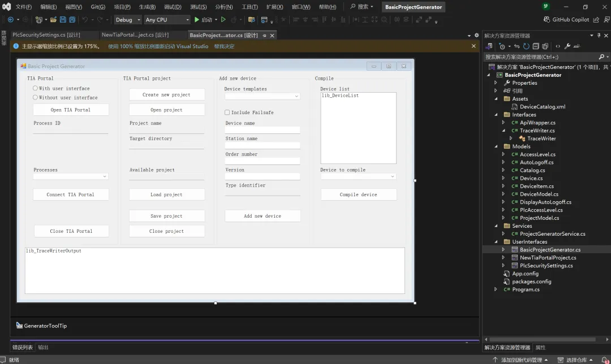Viewport: 611px width, 364px height.
Task: Click the Save All toolbar icon
Action: pyautogui.click(x=72, y=20)
